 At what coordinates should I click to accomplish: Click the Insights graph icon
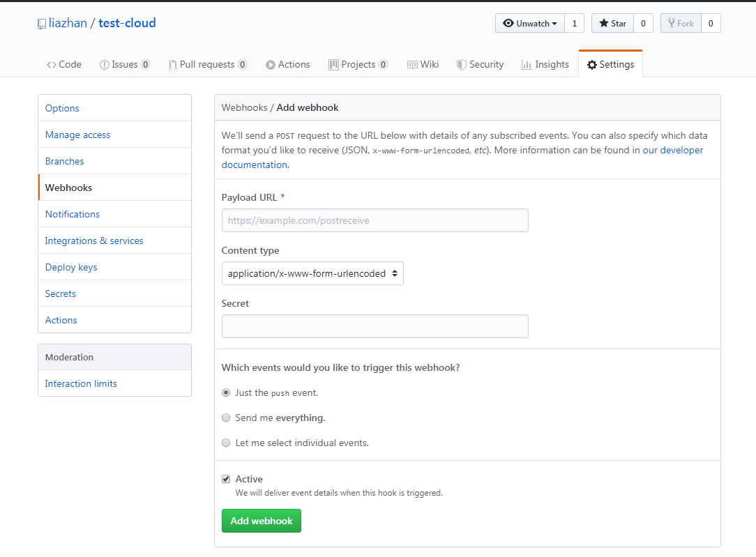pos(527,65)
